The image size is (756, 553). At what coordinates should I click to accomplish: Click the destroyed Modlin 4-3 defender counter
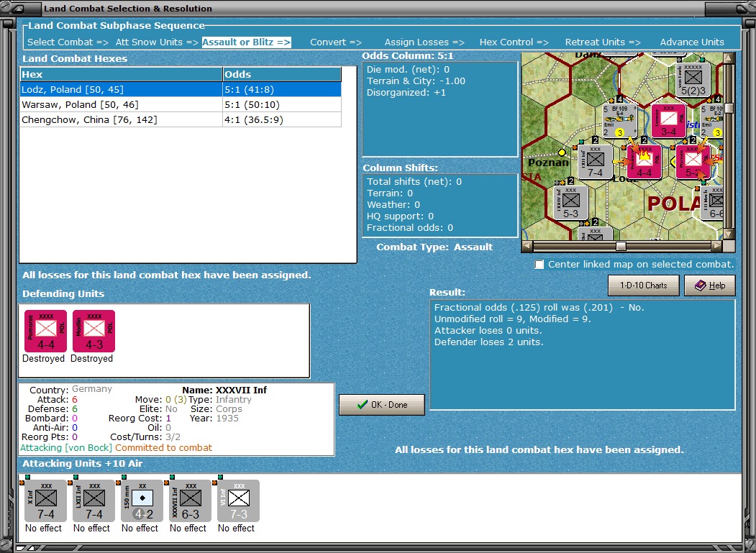[94, 331]
